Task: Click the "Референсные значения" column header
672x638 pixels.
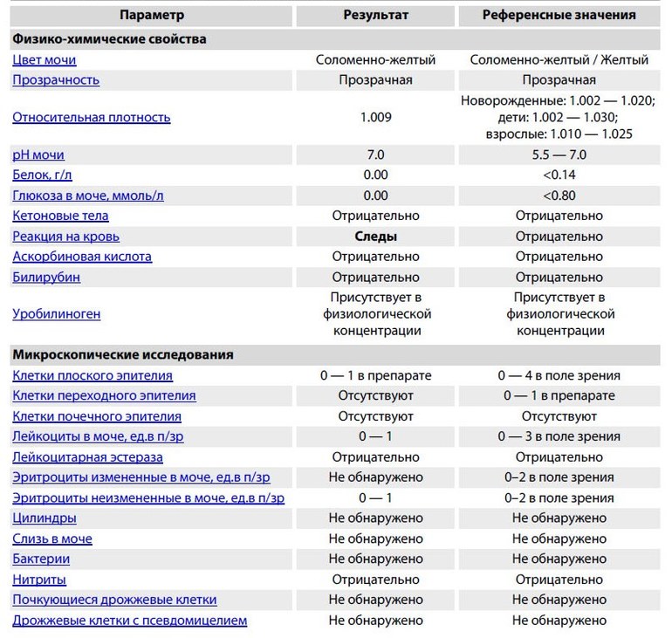Action: 559,15
